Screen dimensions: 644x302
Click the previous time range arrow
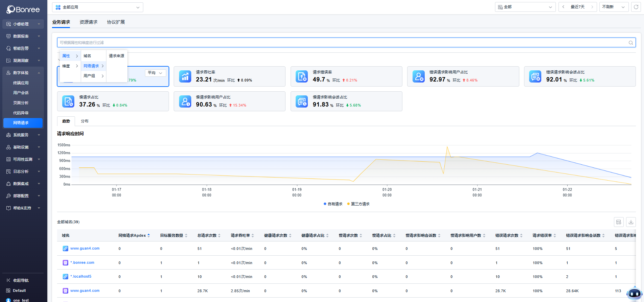point(563,7)
